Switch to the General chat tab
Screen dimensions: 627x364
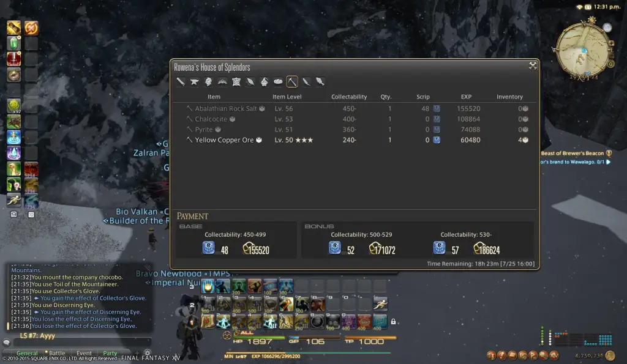click(x=27, y=353)
